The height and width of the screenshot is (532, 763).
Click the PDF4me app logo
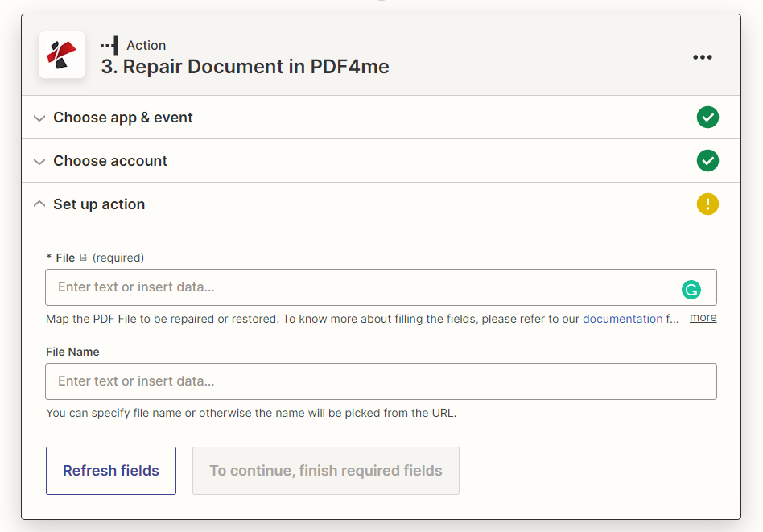pos(62,55)
